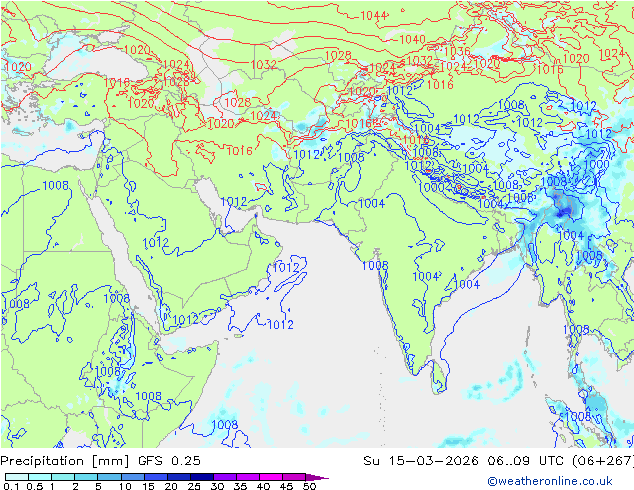Select the '(06+267)' forecast offset text
Viewport: 634px width, 490px height.
click(603, 461)
